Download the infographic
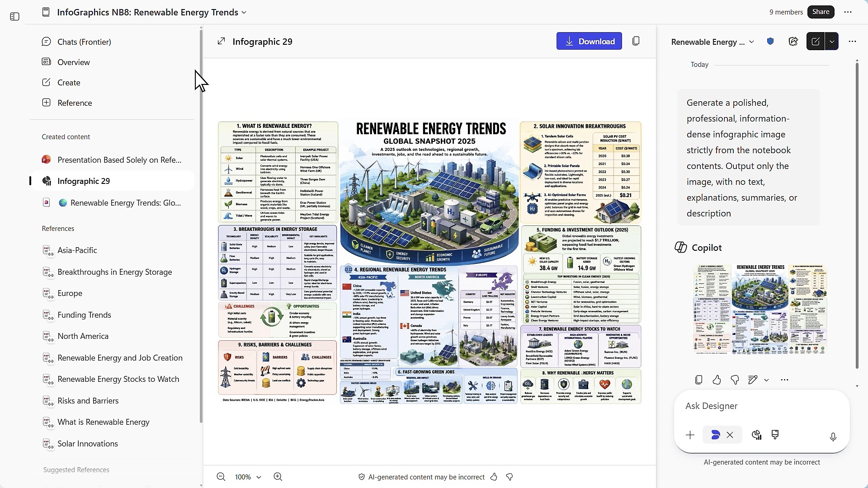 [589, 41]
